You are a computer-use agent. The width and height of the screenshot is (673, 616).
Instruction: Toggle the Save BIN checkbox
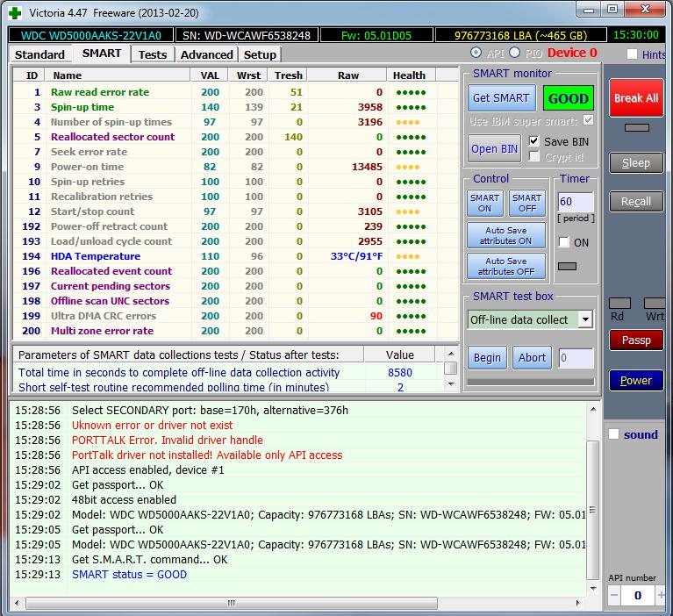(x=533, y=140)
